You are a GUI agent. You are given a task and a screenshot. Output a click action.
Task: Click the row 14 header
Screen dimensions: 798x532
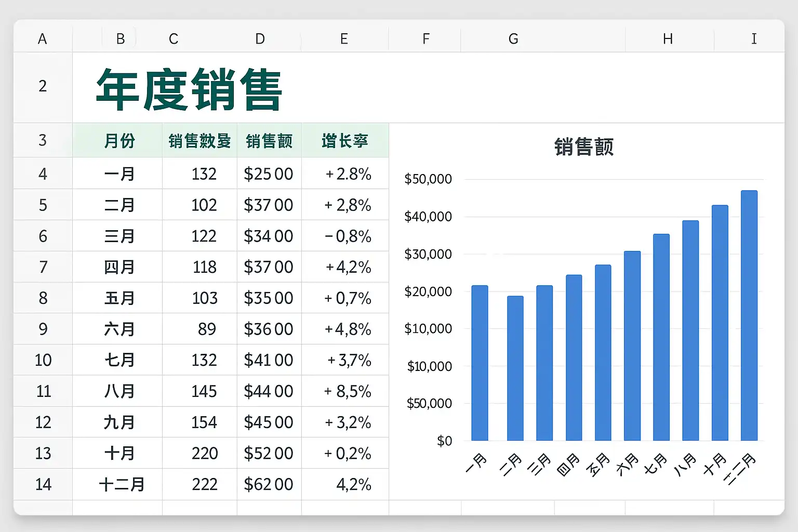(43, 484)
